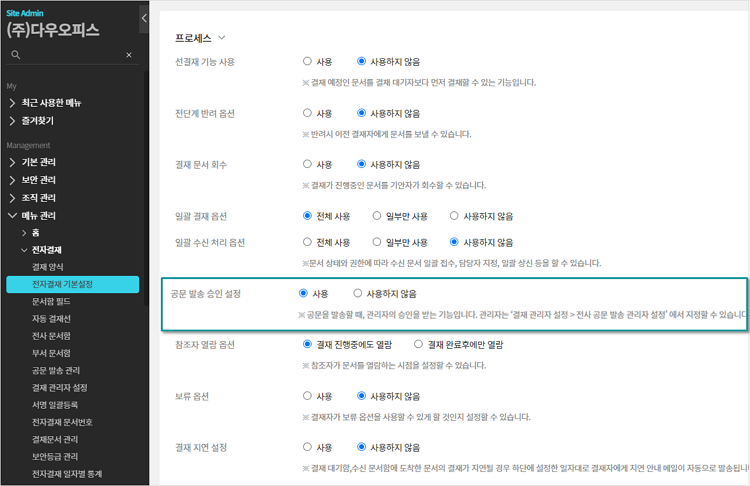Expand the 보안 관리 menu group
The height and width of the screenshot is (486, 750).
(12, 180)
